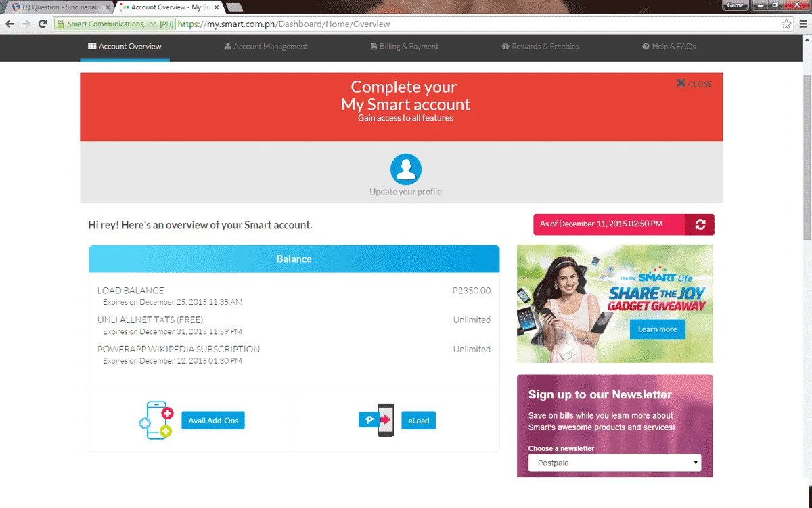Click the eLoad phone transfer icon
The width and height of the screenshot is (812, 508).
click(377, 420)
